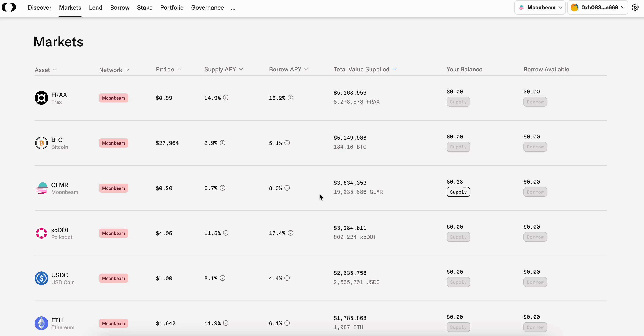Open the Moonbeam network selector dropdown
Viewport: 644px width, 336px height.
pyautogui.click(x=540, y=8)
